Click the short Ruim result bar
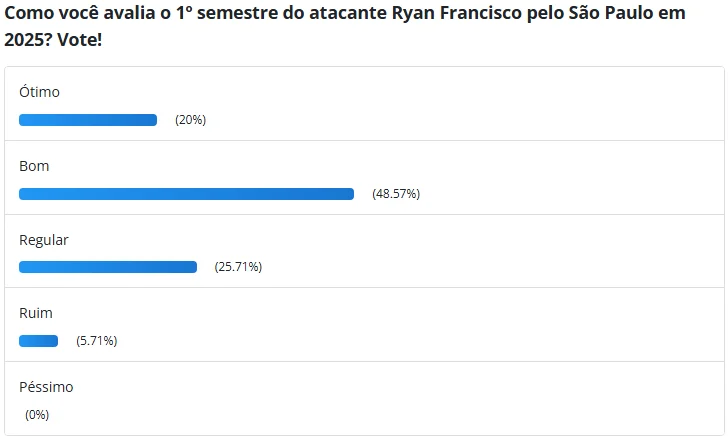 click(39, 341)
